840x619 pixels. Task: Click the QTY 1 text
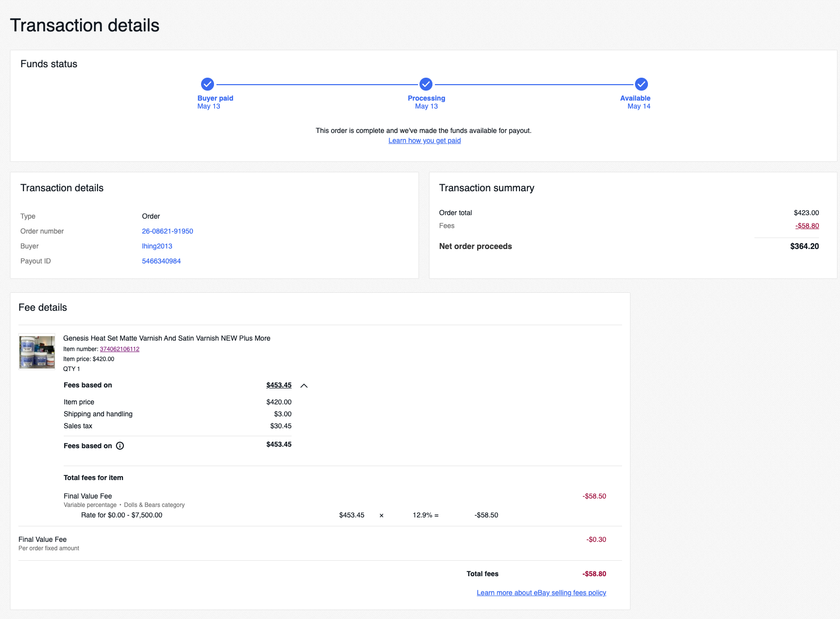[x=72, y=369]
